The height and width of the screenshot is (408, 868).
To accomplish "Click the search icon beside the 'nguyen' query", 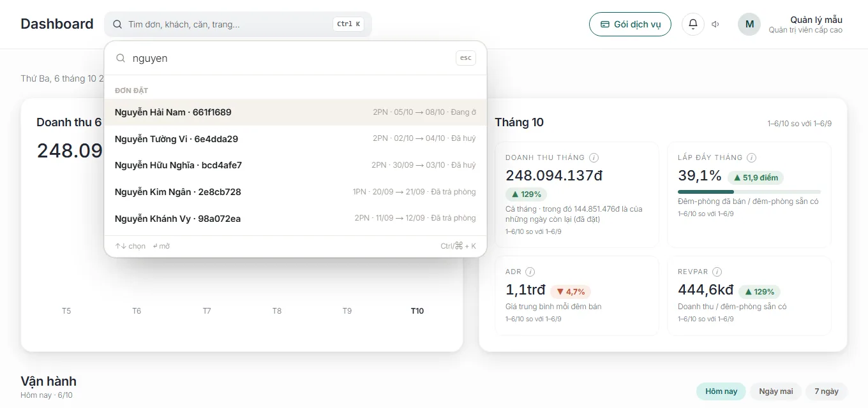I will (x=120, y=58).
